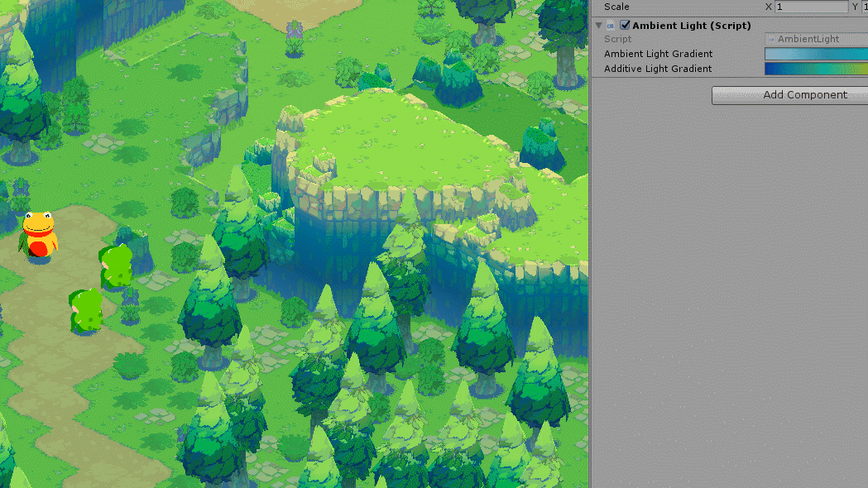This screenshot has width=868, height=488.
Task: Click the Script property label
Action: click(x=617, y=39)
